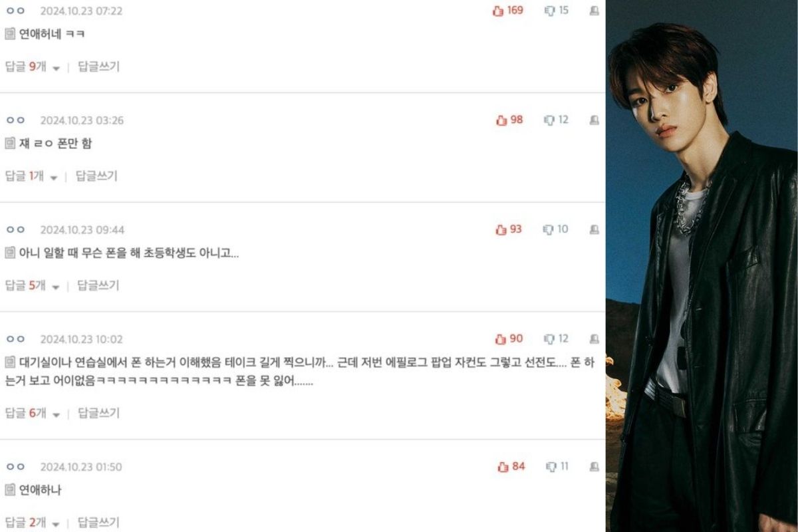Screen dimensions: 798x532
Task: Click the report icon on the 07:22 comment
Action: pos(594,11)
